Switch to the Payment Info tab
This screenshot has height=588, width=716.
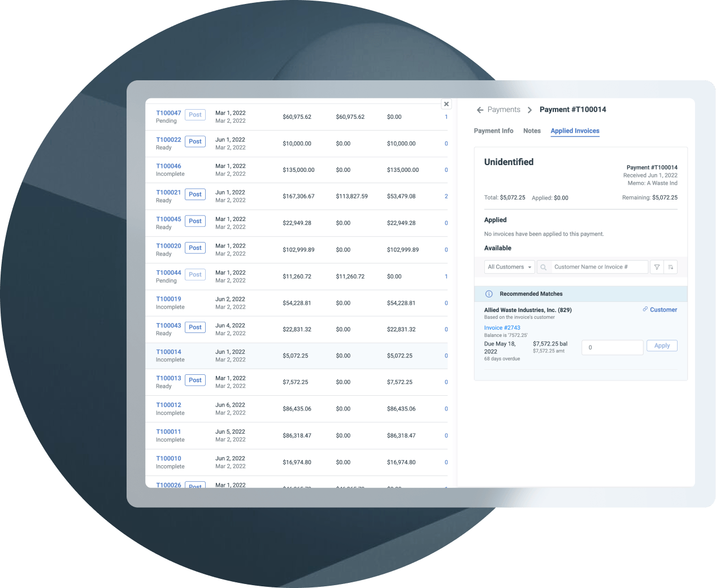(493, 131)
